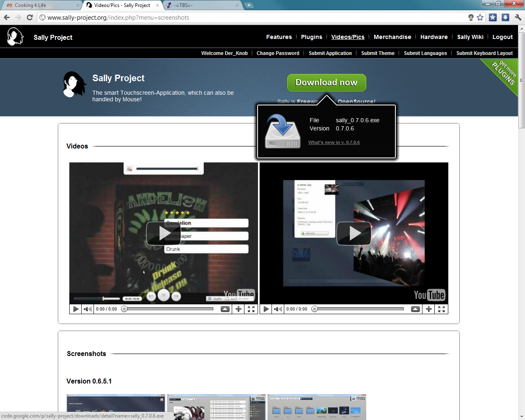Click Submit Languages link
Image resolution: width=525 pixels, height=420 pixels.
coord(425,53)
